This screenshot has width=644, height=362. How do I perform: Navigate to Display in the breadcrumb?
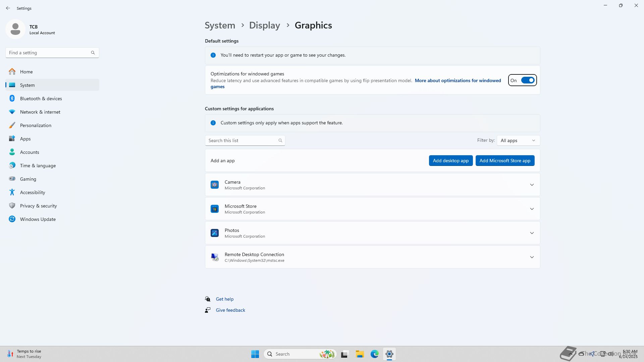pos(264,25)
